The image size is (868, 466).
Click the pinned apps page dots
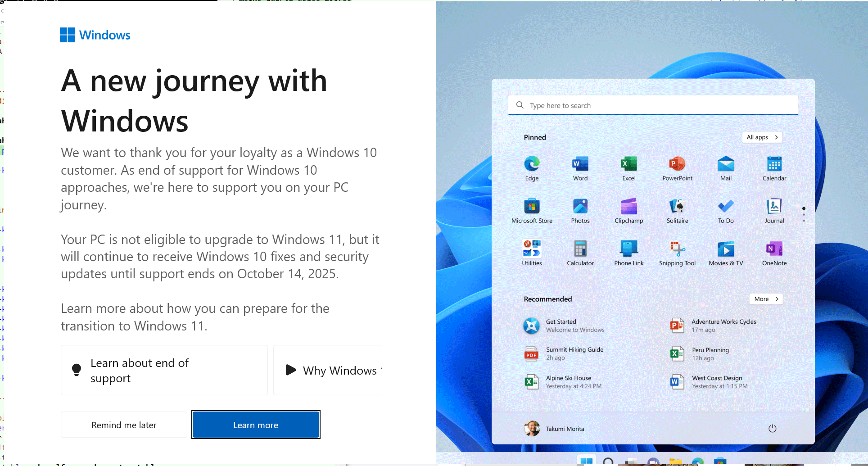click(804, 214)
